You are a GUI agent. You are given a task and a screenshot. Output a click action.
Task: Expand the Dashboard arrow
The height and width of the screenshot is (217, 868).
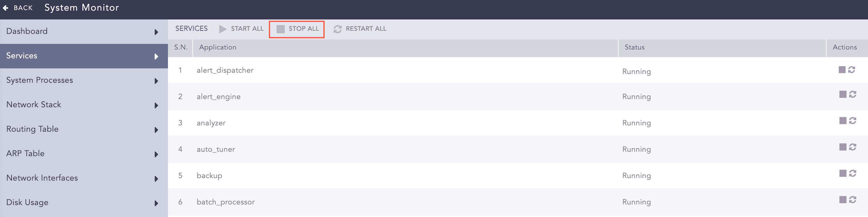(x=156, y=32)
